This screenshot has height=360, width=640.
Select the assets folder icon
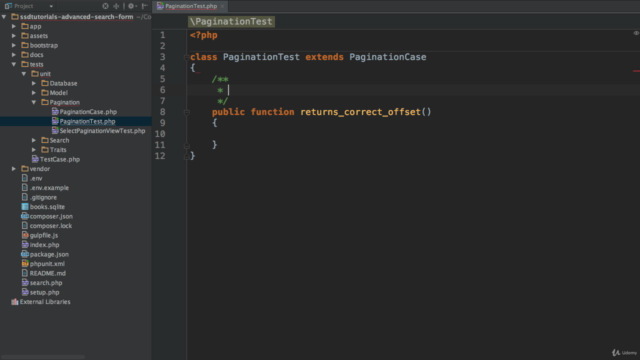tap(25, 36)
